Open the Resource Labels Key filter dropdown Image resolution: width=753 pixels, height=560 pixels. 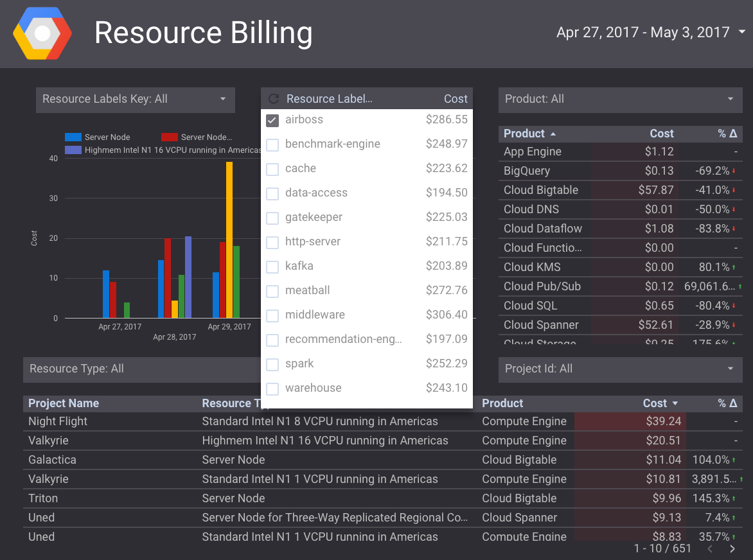point(136,100)
